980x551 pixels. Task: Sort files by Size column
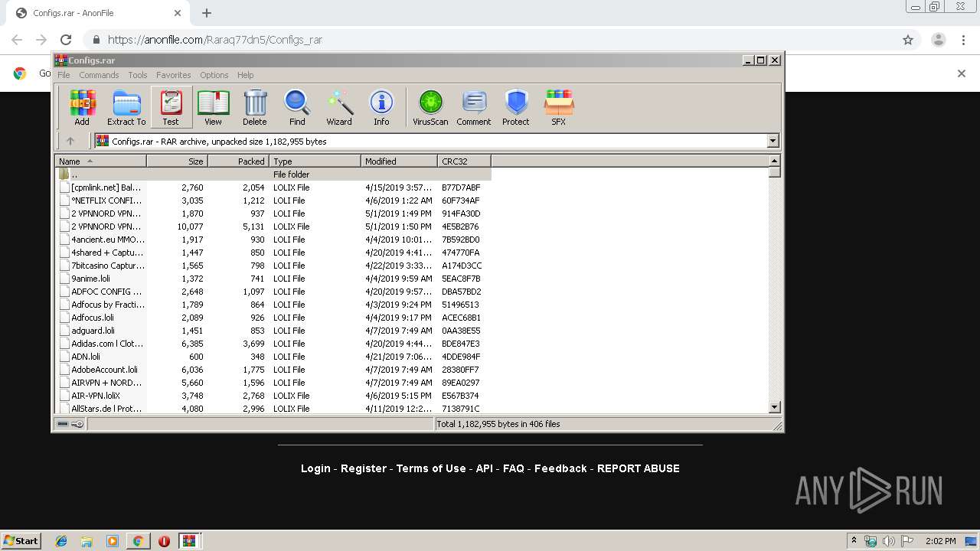(x=177, y=161)
